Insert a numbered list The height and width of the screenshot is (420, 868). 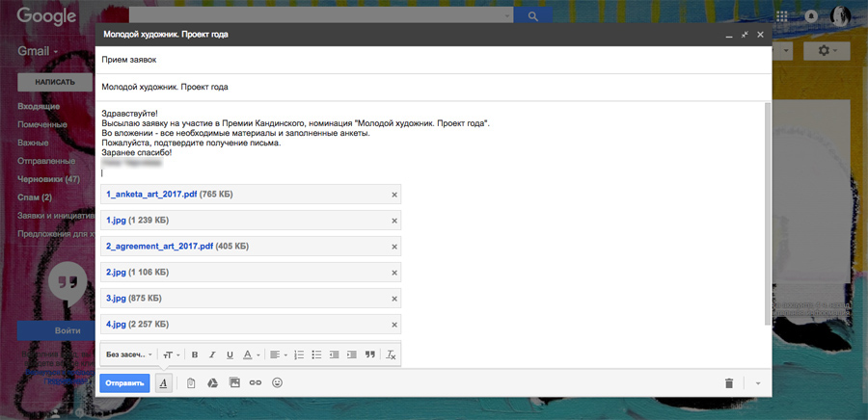pyautogui.click(x=299, y=354)
